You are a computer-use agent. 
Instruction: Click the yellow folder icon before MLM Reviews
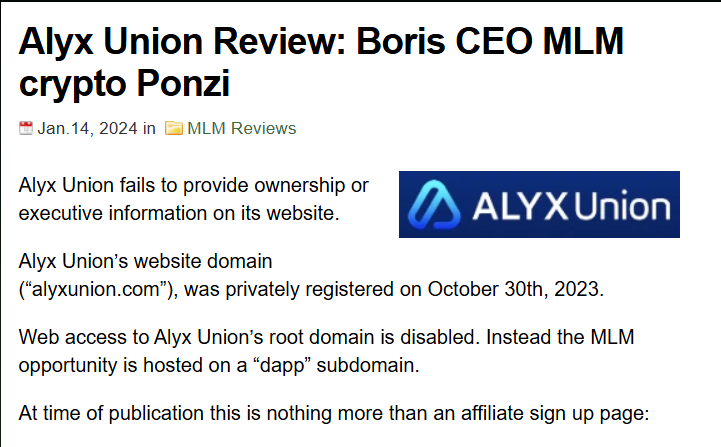(x=174, y=128)
